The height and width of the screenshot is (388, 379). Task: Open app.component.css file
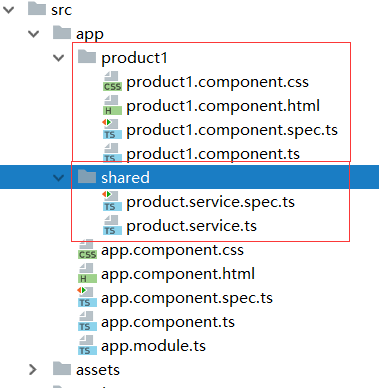(172, 250)
